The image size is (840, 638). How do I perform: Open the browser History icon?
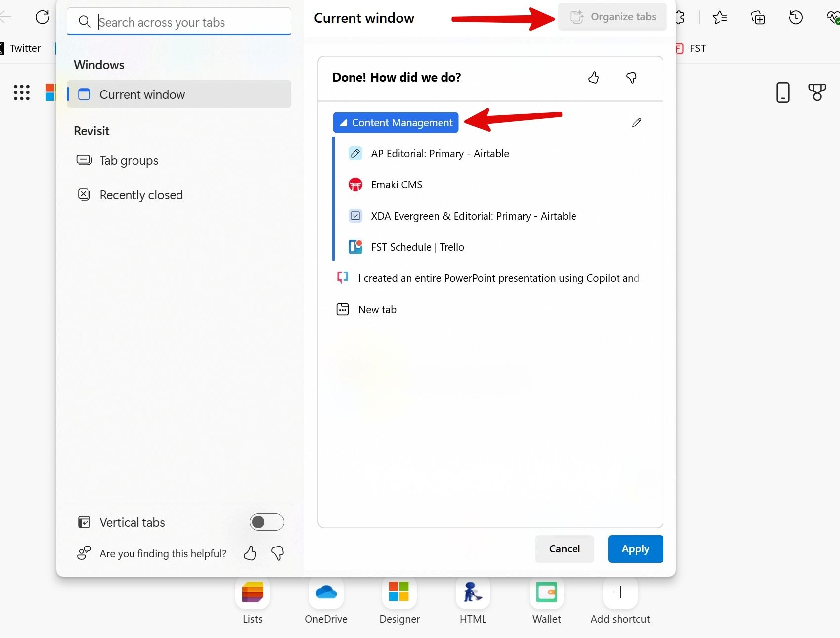796,18
